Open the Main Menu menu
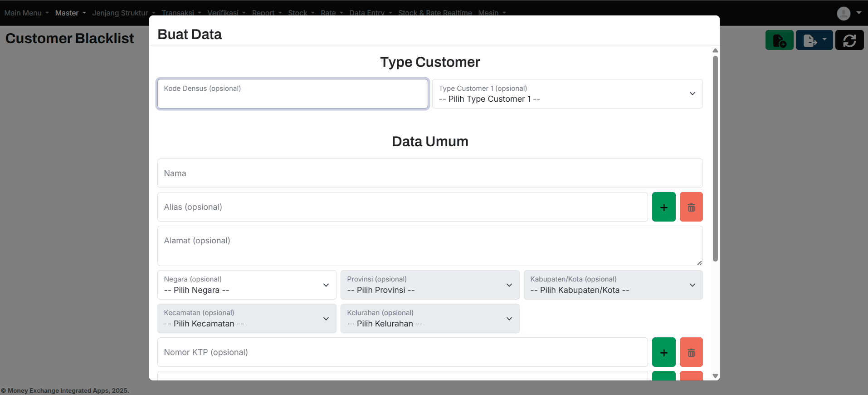This screenshot has width=868, height=395. pyautogui.click(x=26, y=13)
